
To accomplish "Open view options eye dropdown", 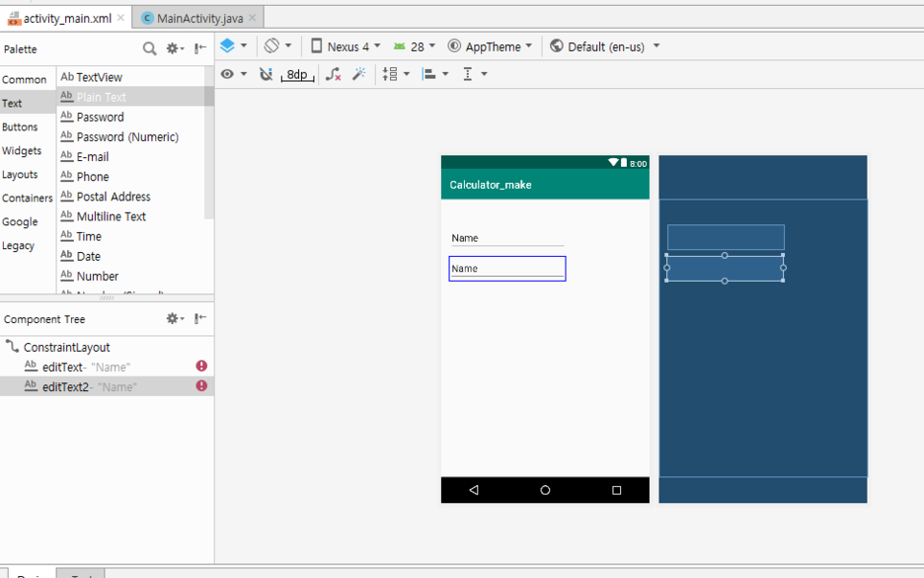I will 233,74.
